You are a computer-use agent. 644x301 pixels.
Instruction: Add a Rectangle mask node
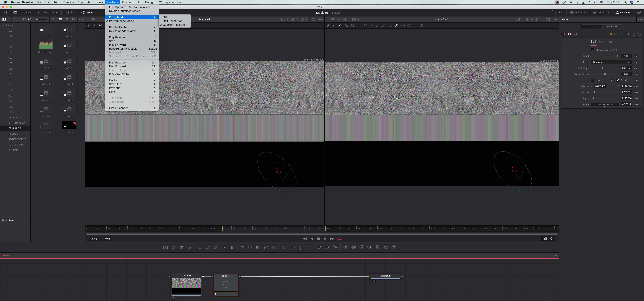coord(285,247)
